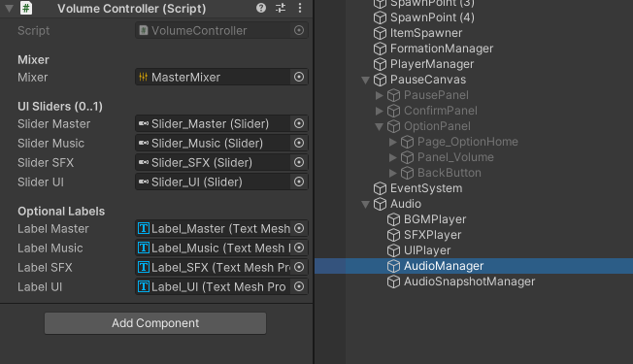Open object picker for Slider SFX
This screenshot has width=633, height=364.
[299, 162]
